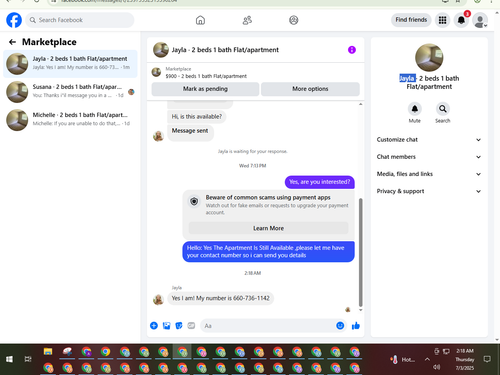Open the weather Hot widget in the taskbar
This screenshot has width=500, height=375.
[x=402, y=360]
